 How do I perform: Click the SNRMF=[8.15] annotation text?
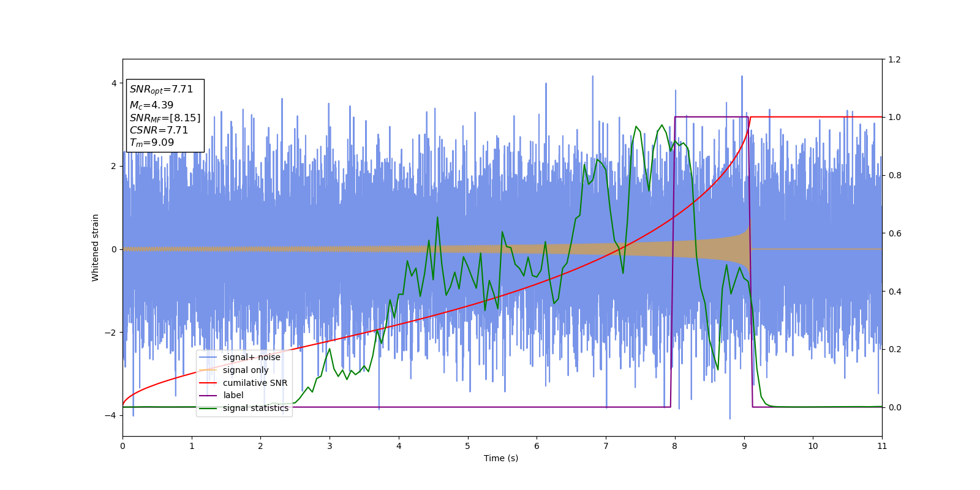[x=165, y=118]
